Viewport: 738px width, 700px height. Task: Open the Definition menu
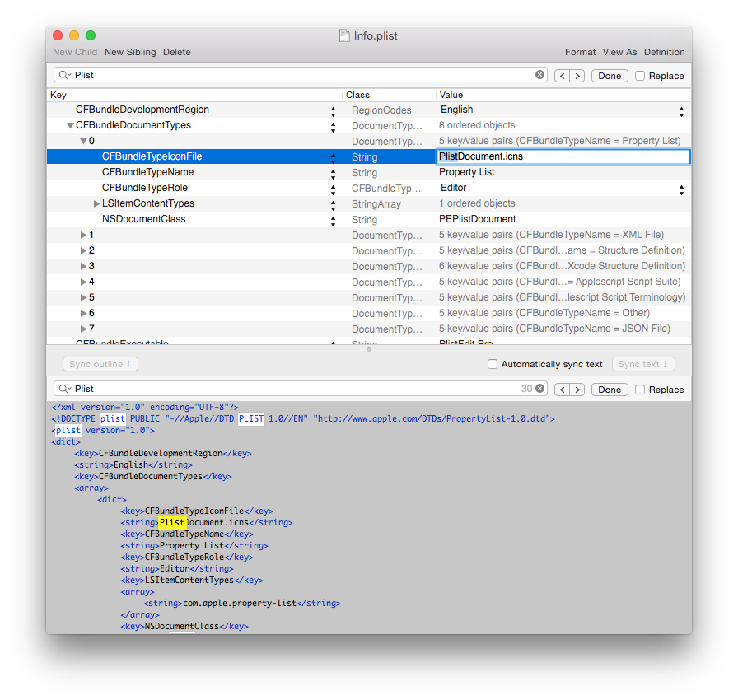[664, 52]
